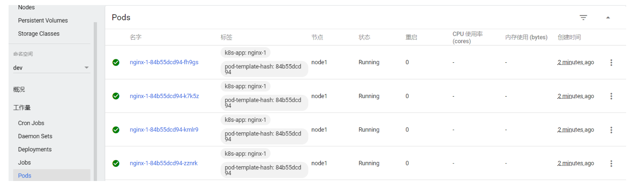This screenshot has width=644, height=195.
Task: Open actions menu for nginx-1-84b55dcd94-fh9gs
Action: click(x=611, y=63)
